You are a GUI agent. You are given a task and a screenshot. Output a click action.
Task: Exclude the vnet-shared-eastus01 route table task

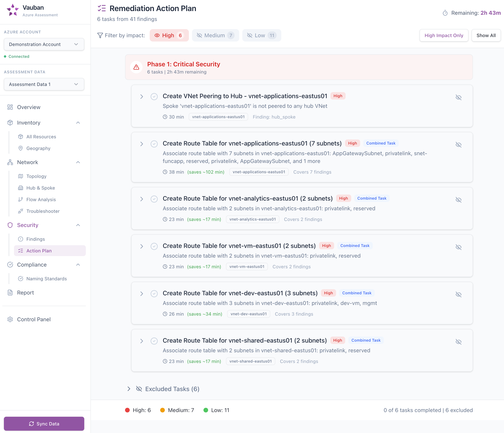click(x=459, y=342)
